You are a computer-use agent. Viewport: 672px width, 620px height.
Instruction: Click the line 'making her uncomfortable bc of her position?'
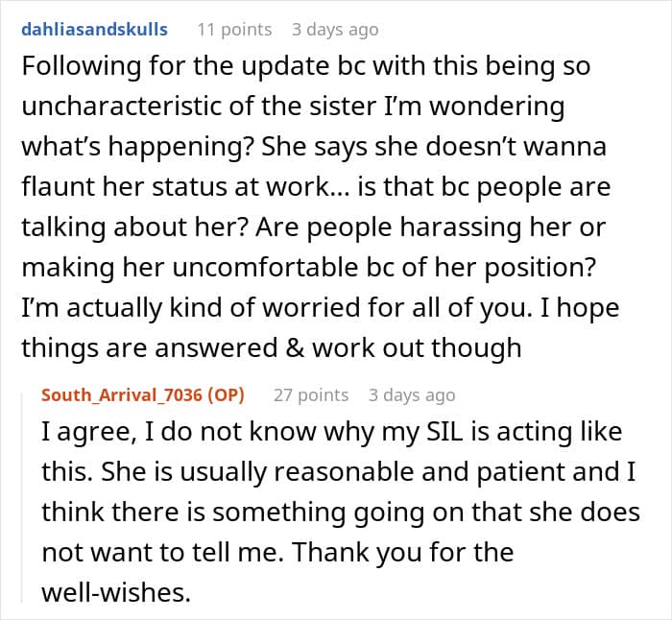[x=309, y=268]
